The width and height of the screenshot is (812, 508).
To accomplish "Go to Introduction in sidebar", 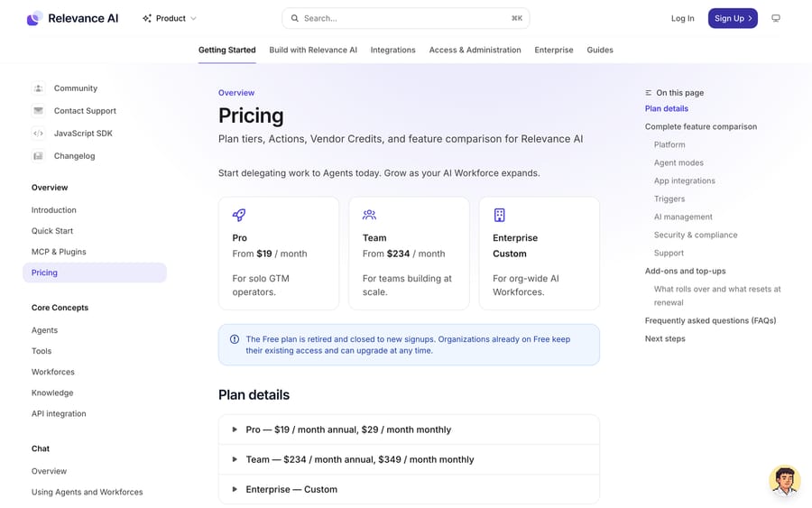I will [x=54, y=209].
